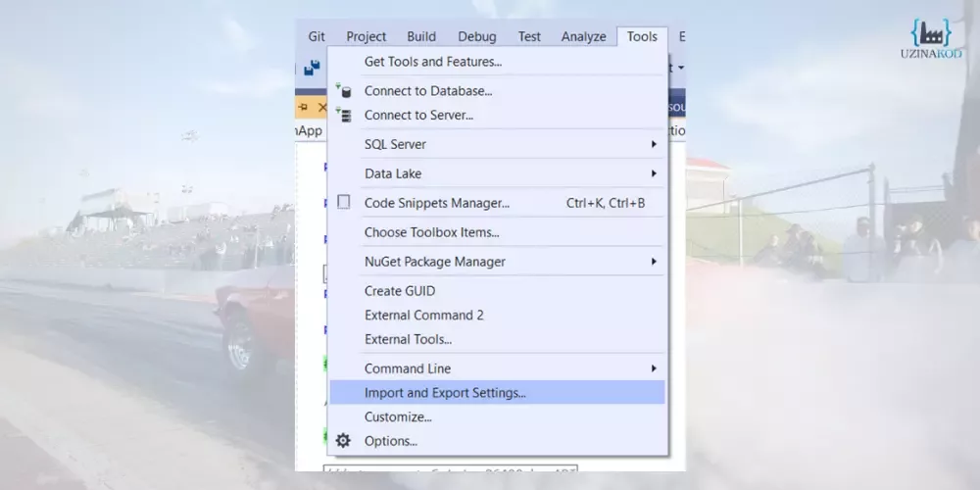Viewport: 980px width, 490px height.
Task: Expand the NuGet Package Manager submenu arrow
Action: coord(654,262)
